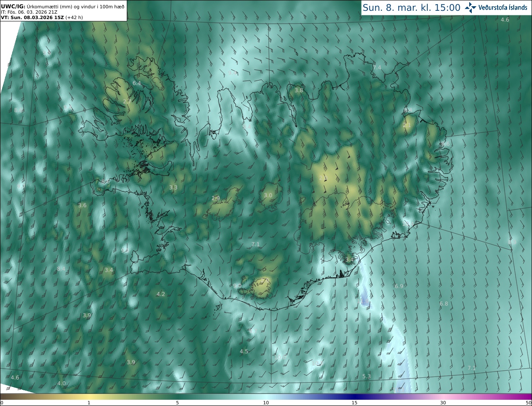This screenshot has height=406, width=532.
Task: Click the 6.4 precipitation value on the map
Action: coord(137,83)
